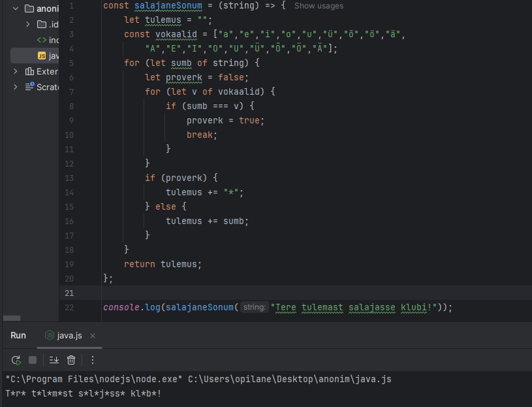The width and height of the screenshot is (532, 407).
Task: Click the Run tool window label
Action: 18,335
